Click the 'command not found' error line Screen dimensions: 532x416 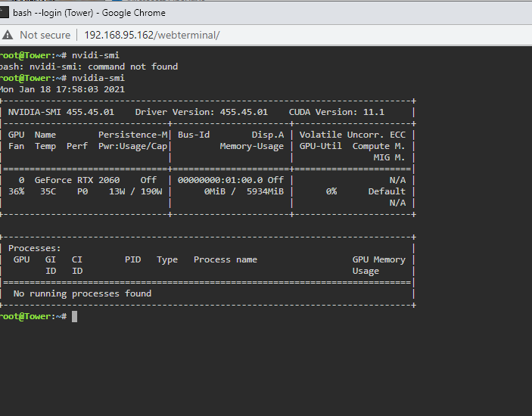coord(89,67)
